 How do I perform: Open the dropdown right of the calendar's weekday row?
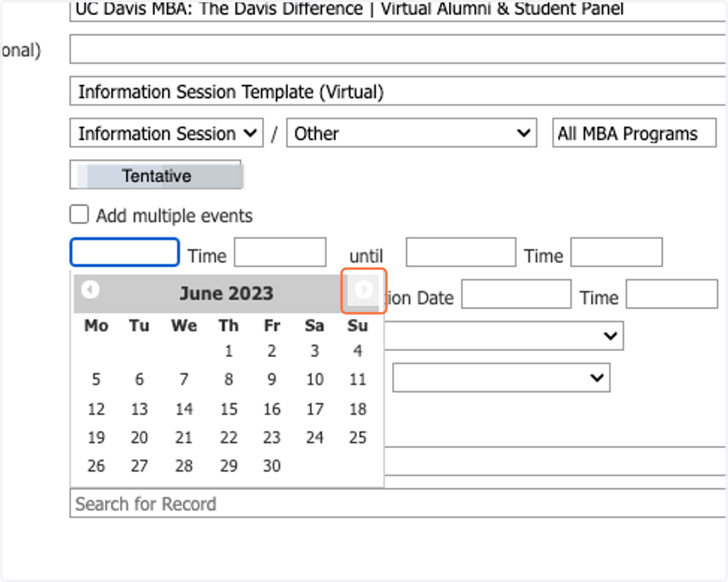[x=503, y=336]
